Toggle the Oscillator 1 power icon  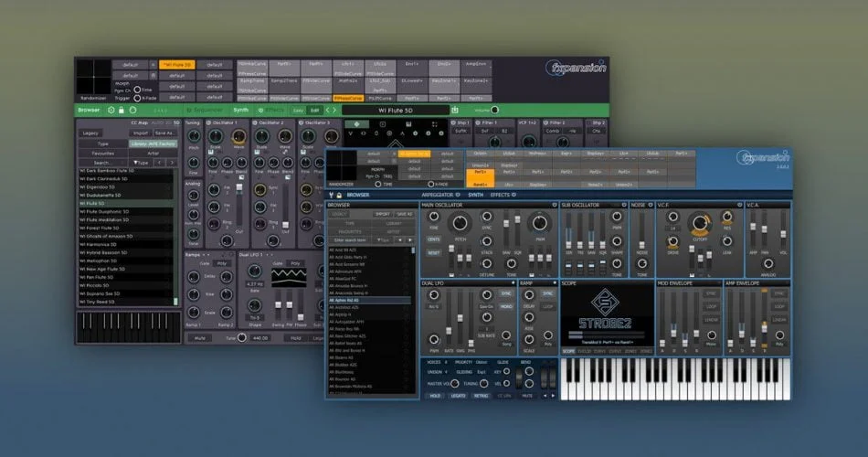(x=208, y=122)
